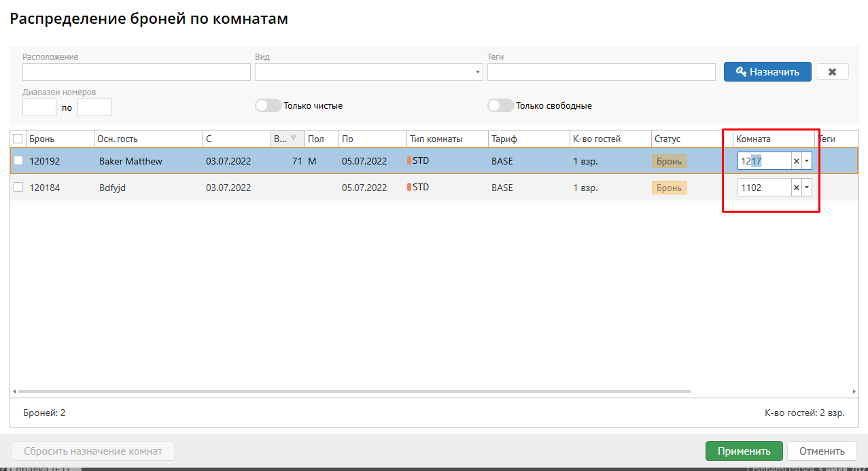Screen dimensions: 868x471
Task: Tick the checkbox for booking 120184
Action: coord(18,188)
